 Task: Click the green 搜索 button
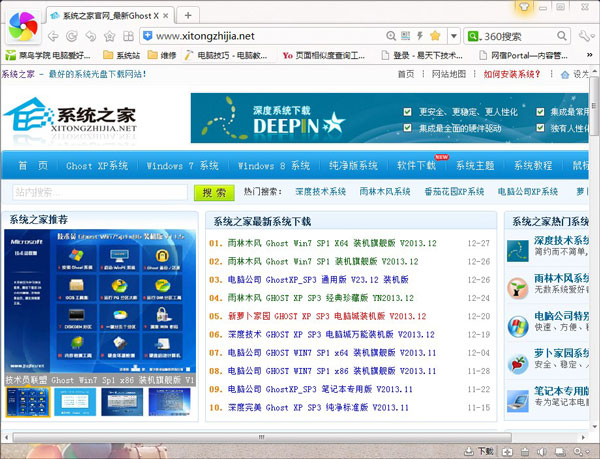214,193
